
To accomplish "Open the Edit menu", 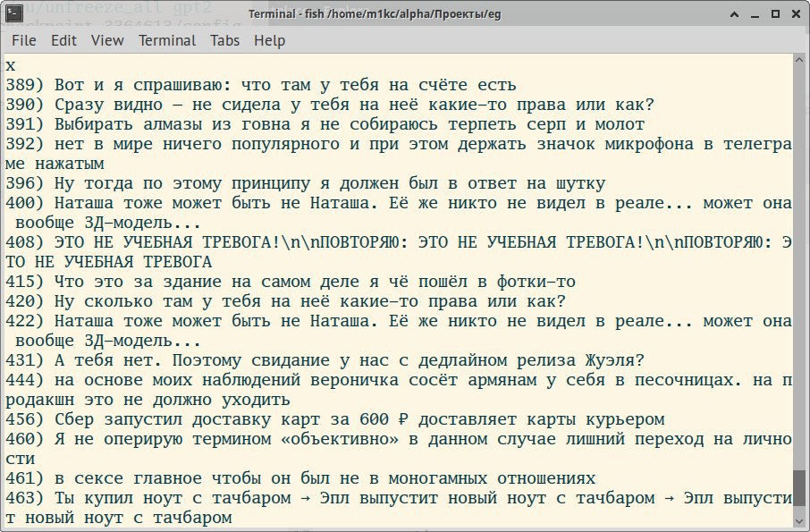I will tap(63, 40).
